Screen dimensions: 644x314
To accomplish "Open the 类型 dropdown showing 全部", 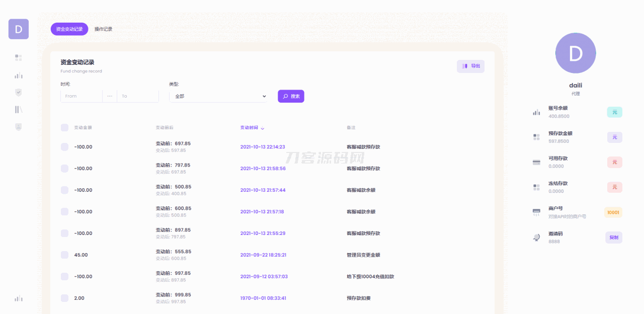I will (218, 96).
